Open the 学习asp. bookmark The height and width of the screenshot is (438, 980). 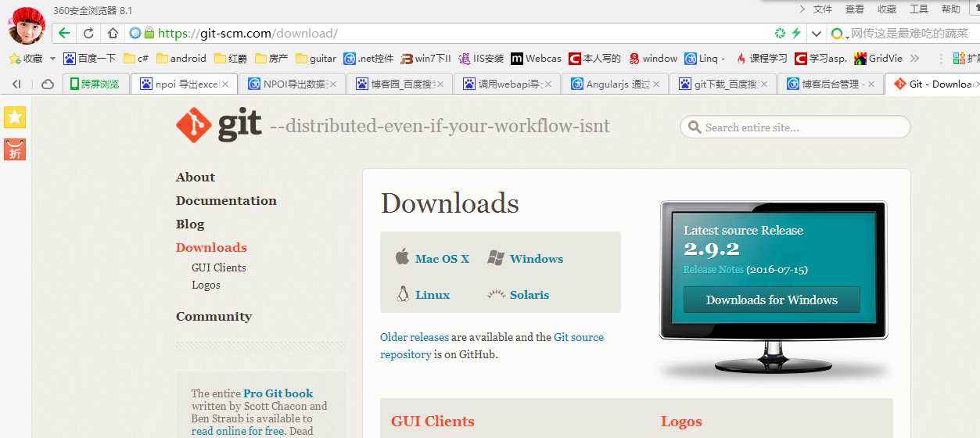tap(820, 58)
